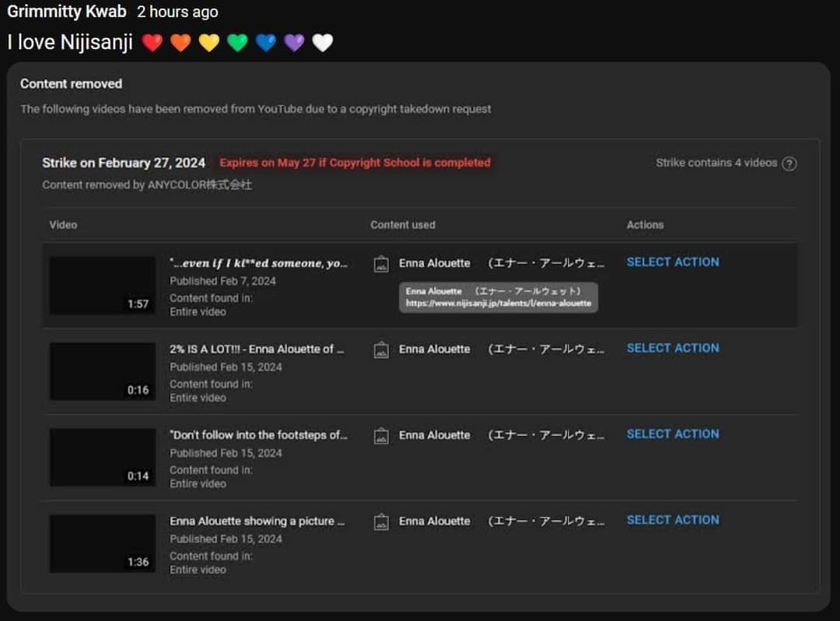This screenshot has height=621, width=840.
Task: Open SELECT ACTION for the 1:57 video
Action: [673, 262]
